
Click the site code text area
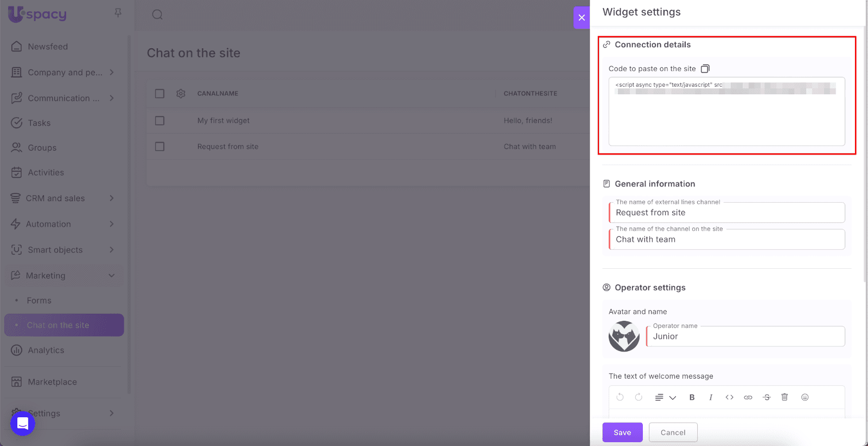coord(727,112)
